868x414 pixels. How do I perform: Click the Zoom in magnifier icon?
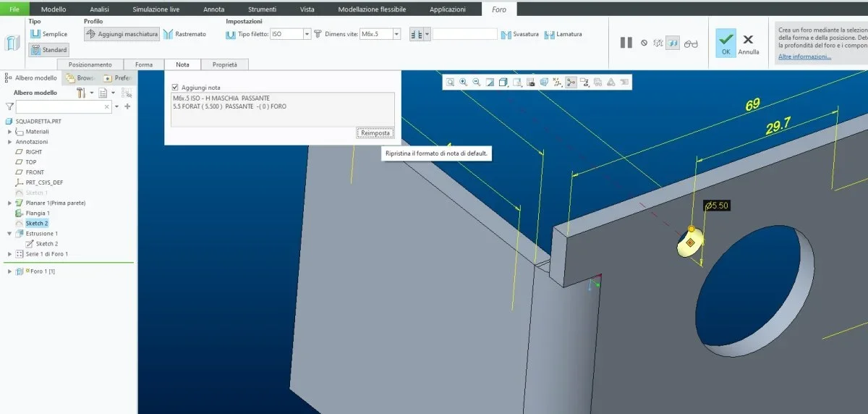click(x=464, y=83)
